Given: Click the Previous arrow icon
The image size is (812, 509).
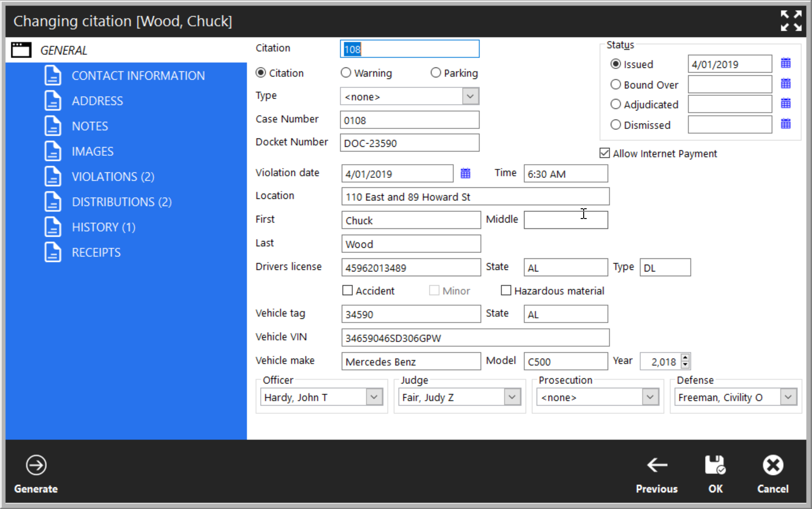Looking at the screenshot, I should coord(656,465).
